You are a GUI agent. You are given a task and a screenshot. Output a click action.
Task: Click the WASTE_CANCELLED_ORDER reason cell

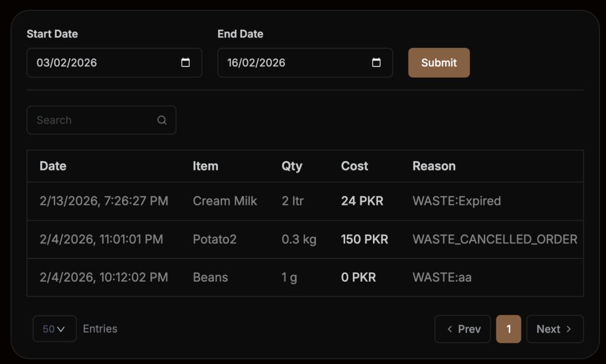click(x=495, y=240)
